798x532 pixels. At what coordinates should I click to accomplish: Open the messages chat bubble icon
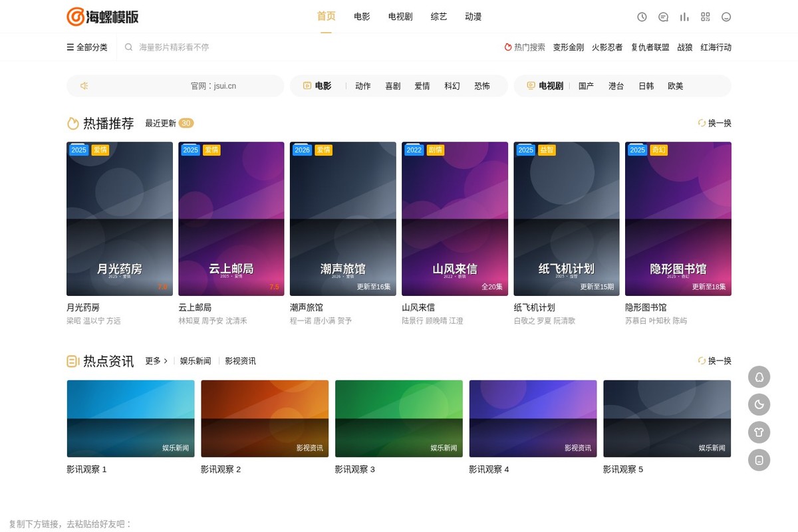pos(663,17)
